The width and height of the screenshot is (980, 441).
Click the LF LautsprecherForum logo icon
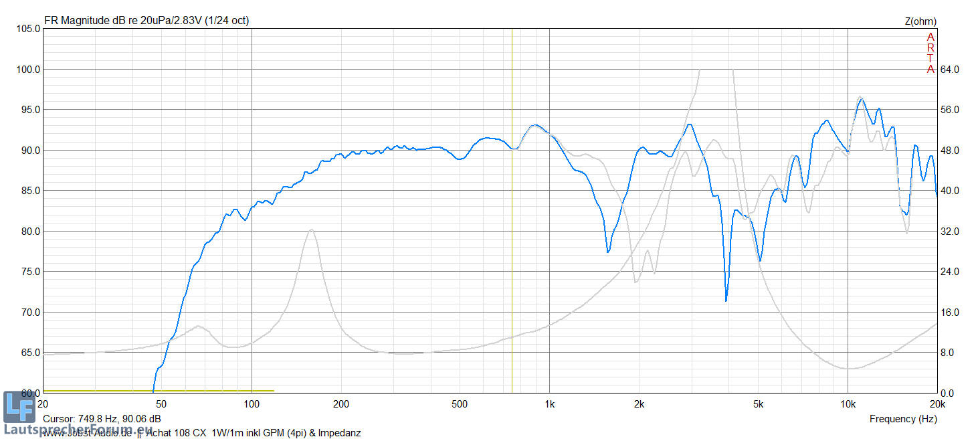pyautogui.click(x=19, y=407)
